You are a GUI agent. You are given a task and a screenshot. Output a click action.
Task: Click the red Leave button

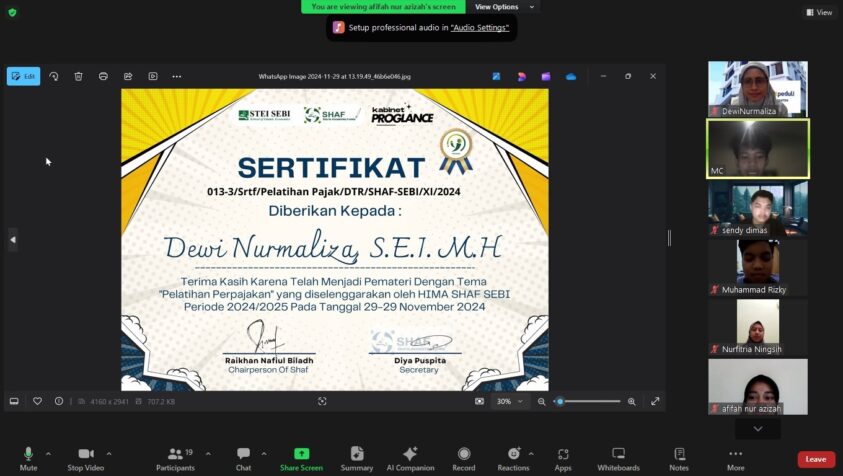pos(816,459)
